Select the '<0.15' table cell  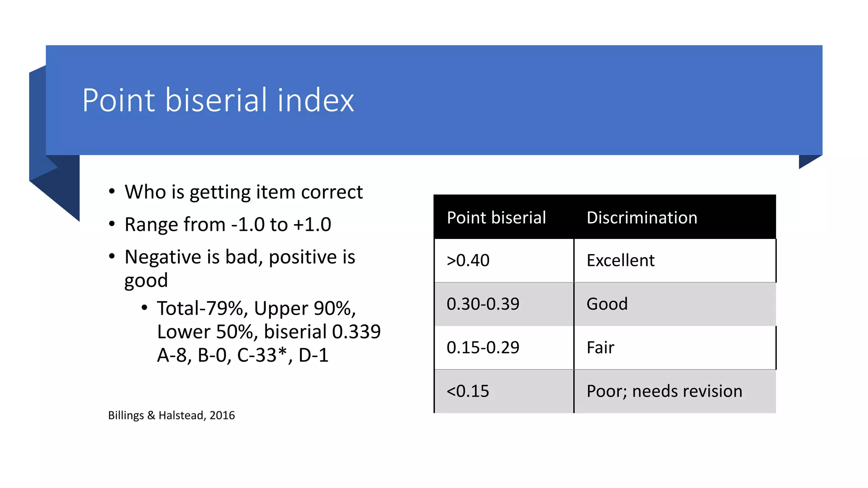[x=504, y=391]
